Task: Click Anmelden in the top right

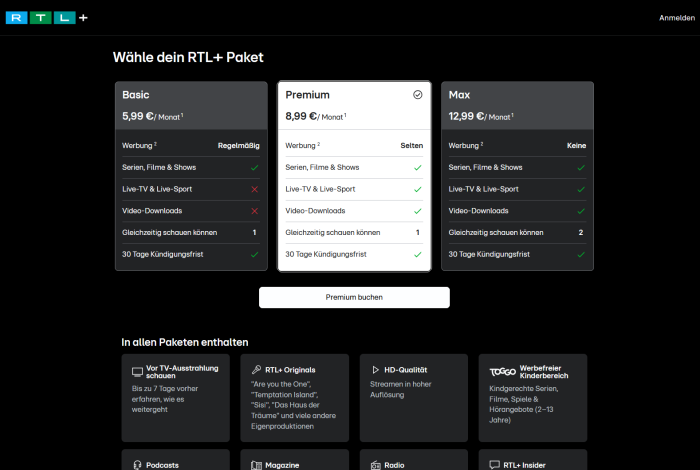Action: click(675, 17)
